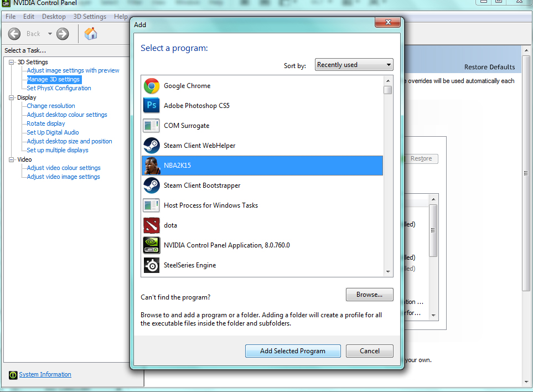Select Adjust desktop colour settings

(67, 115)
